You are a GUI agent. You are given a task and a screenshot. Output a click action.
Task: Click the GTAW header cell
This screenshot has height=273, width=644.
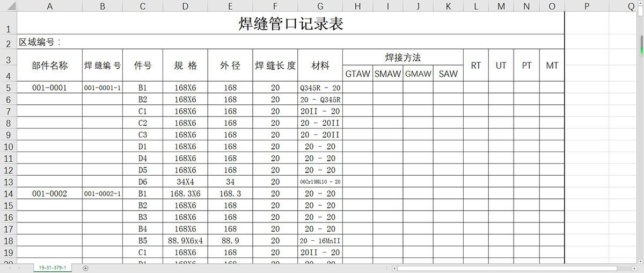(358, 74)
